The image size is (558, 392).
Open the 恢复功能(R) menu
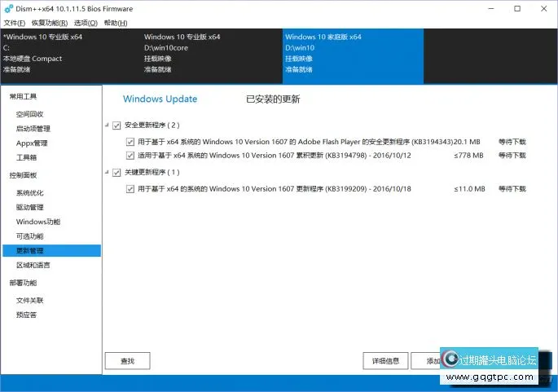[x=50, y=23]
